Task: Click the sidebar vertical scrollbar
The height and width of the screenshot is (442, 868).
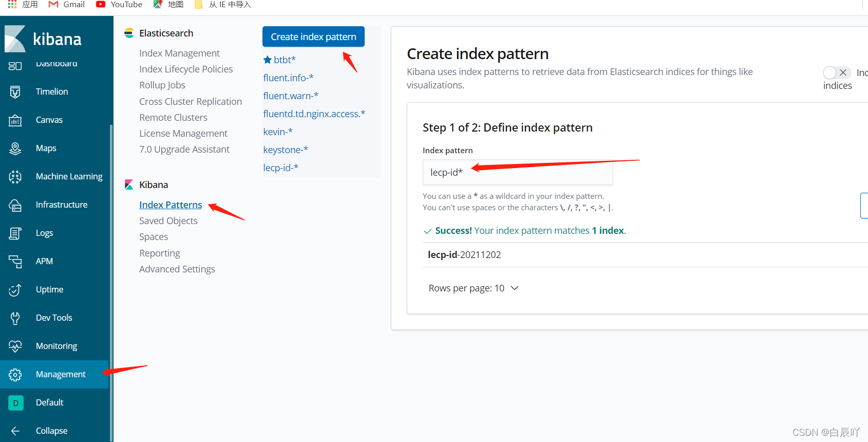Action: [x=111, y=283]
